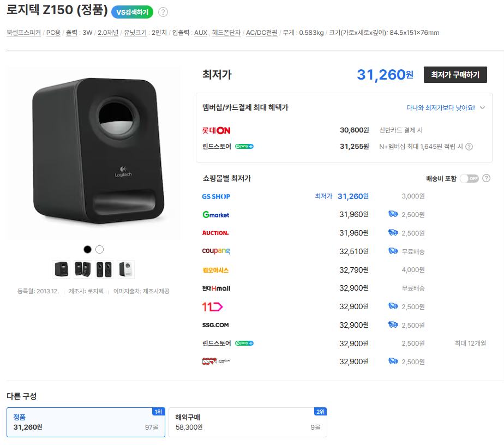Select the first speaker thumbnail
Screen dimensions: 504x446
pyautogui.click(x=61, y=269)
